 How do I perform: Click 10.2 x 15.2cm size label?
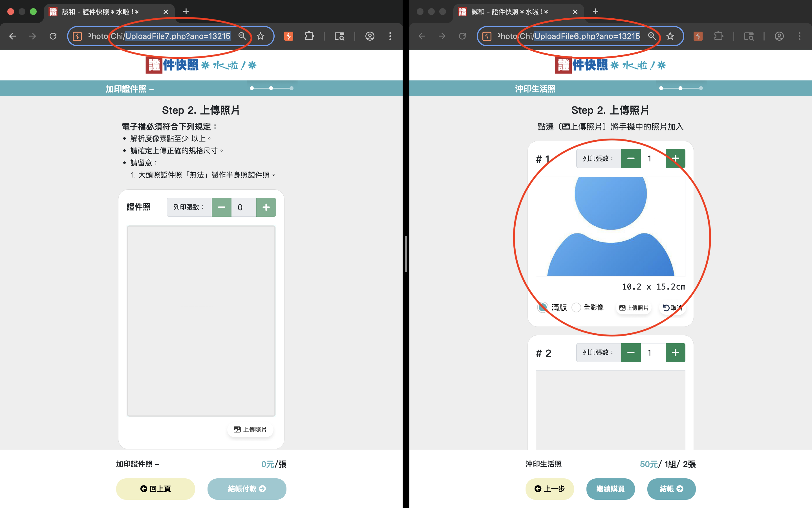tap(654, 286)
